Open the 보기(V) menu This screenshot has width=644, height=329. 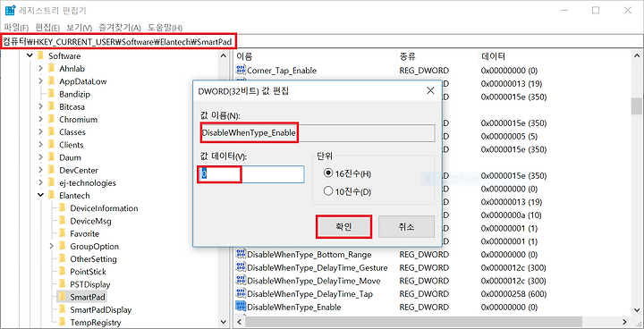point(80,28)
